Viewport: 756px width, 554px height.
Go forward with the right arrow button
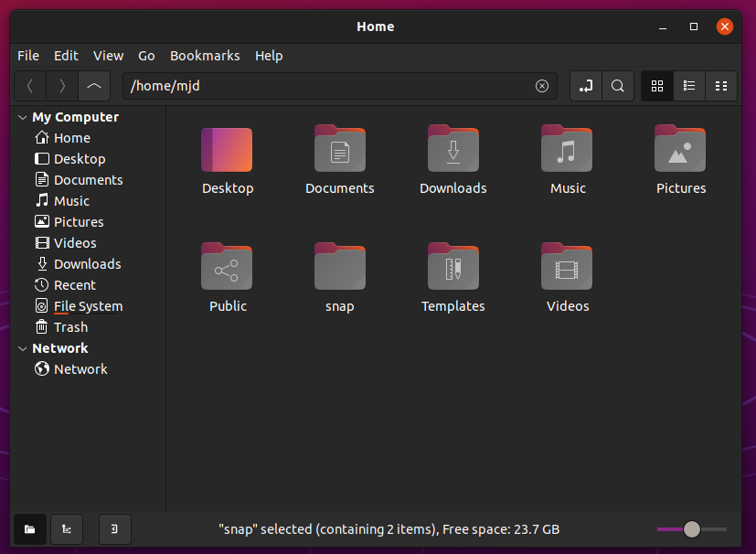(x=62, y=86)
